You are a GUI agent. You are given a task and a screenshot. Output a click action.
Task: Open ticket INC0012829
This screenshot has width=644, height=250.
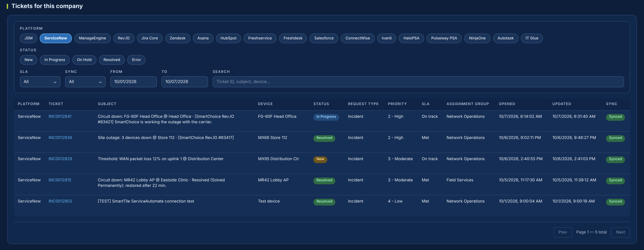point(60,159)
